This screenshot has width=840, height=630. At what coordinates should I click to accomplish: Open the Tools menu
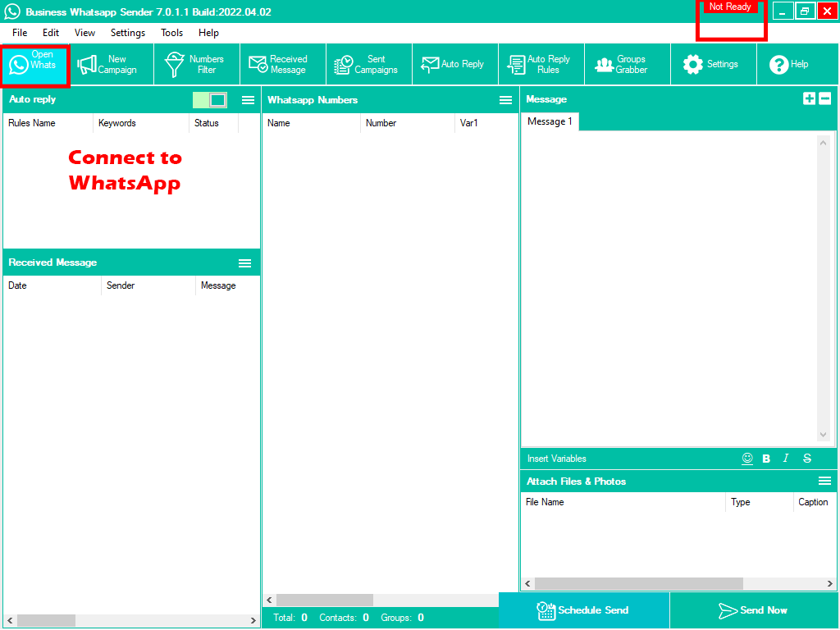coord(171,33)
